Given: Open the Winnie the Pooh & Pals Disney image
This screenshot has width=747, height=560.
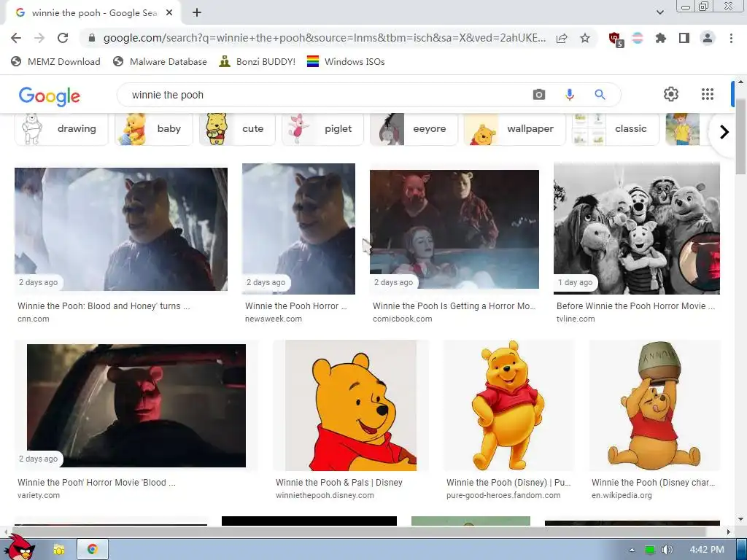Looking at the screenshot, I should 351,405.
